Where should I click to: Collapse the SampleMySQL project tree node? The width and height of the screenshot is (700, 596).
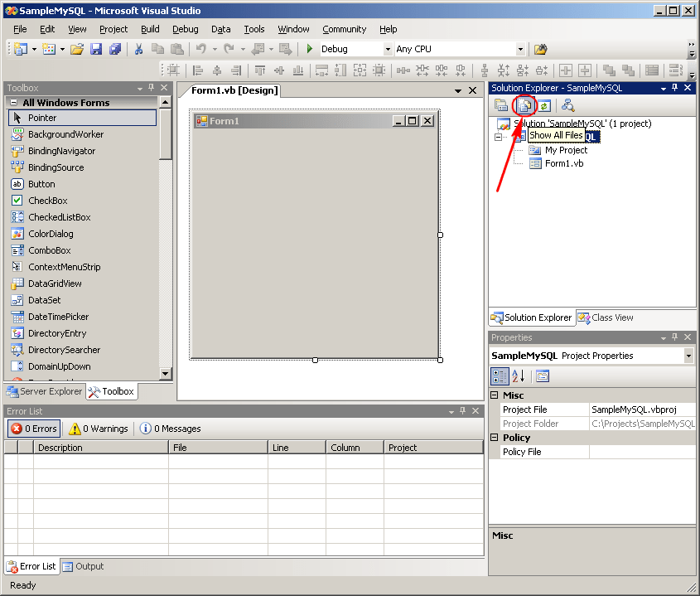[x=498, y=137]
